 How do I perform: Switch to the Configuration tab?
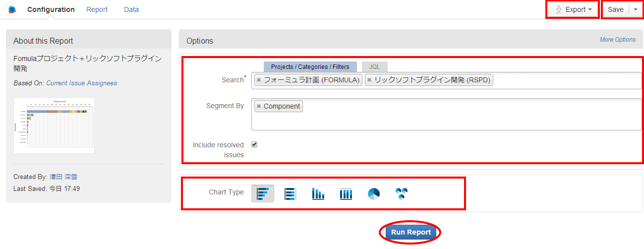click(x=51, y=9)
